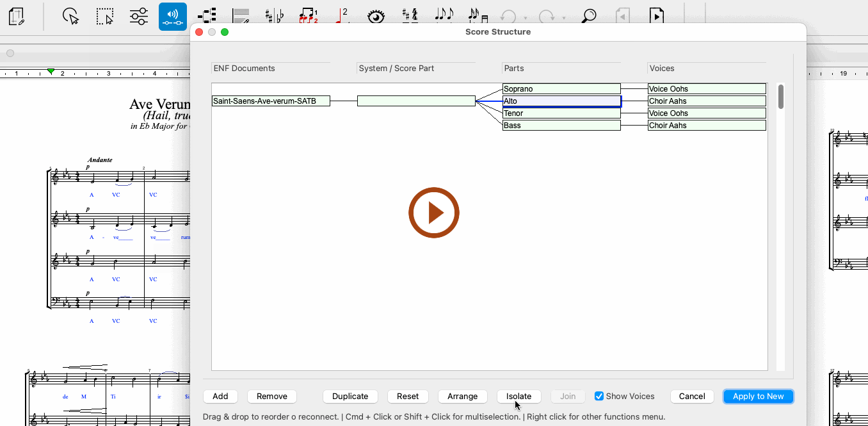Choose the marquee selection tool
Image resolution: width=868 pixels, height=426 pixels.
105,16
